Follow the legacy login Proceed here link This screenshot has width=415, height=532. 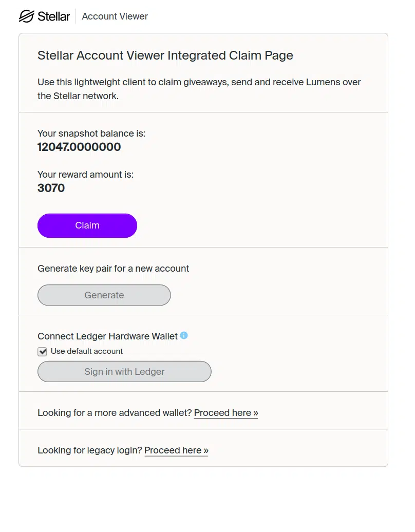(x=176, y=450)
